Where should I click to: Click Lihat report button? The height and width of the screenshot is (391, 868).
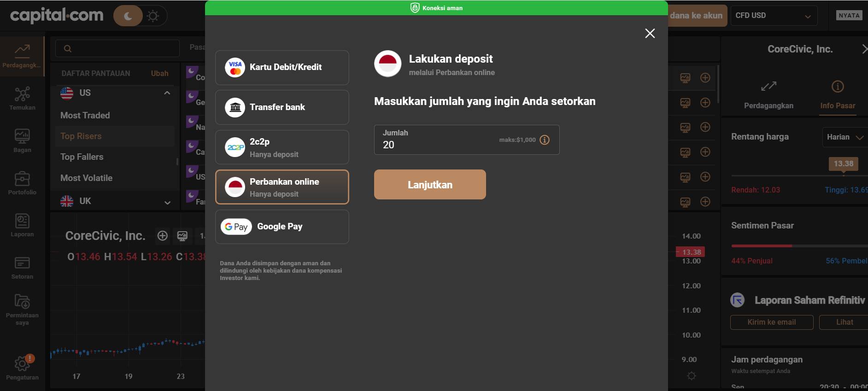pyautogui.click(x=844, y=322)
